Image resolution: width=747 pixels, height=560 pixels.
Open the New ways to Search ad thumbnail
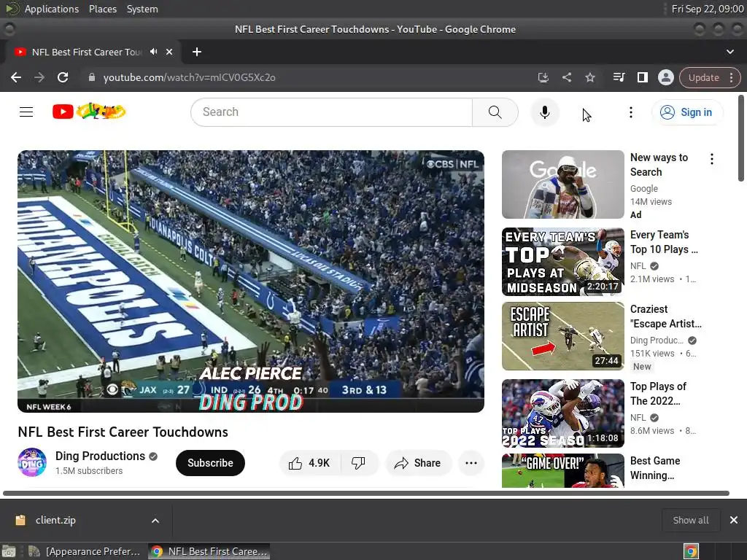pos(562,184)
